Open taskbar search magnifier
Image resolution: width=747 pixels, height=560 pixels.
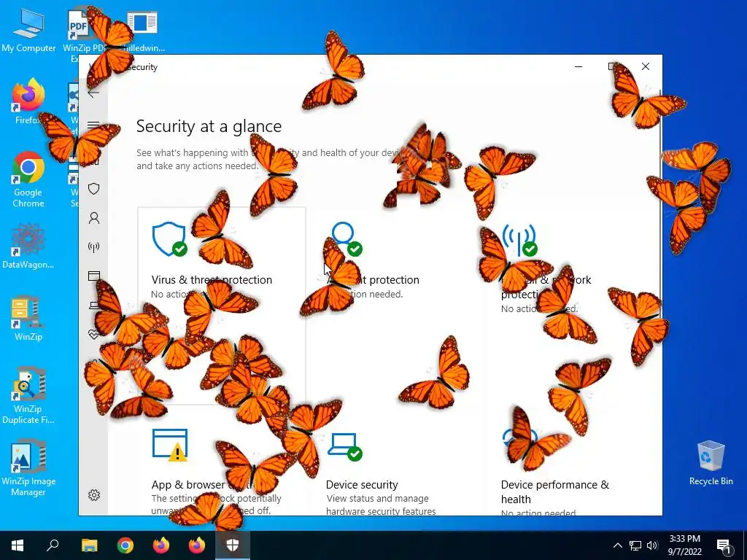click(53, 545)
